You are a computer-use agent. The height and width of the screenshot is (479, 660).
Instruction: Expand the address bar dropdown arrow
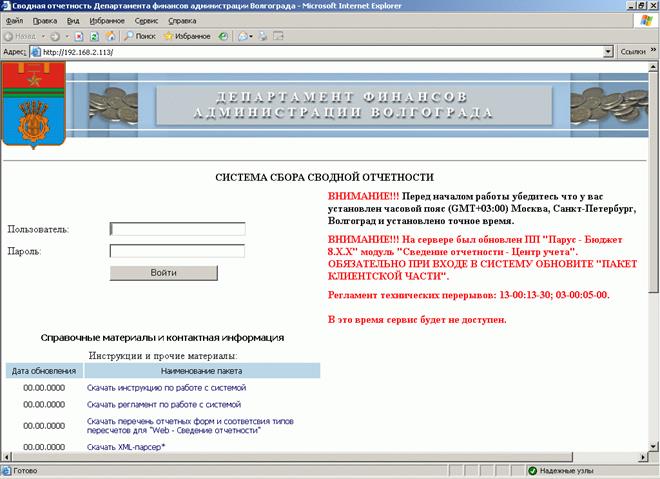tap(608, 51)
